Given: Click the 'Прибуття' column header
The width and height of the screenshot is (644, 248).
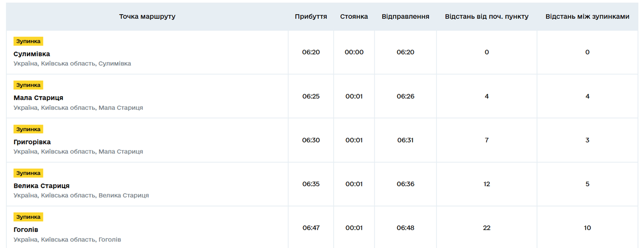Looking at the screenshot, I should pos(311,17).
